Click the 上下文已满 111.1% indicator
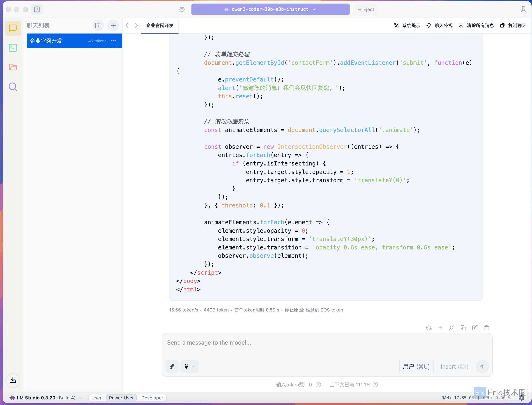This screenshot has height=405, width=532. 350,385
